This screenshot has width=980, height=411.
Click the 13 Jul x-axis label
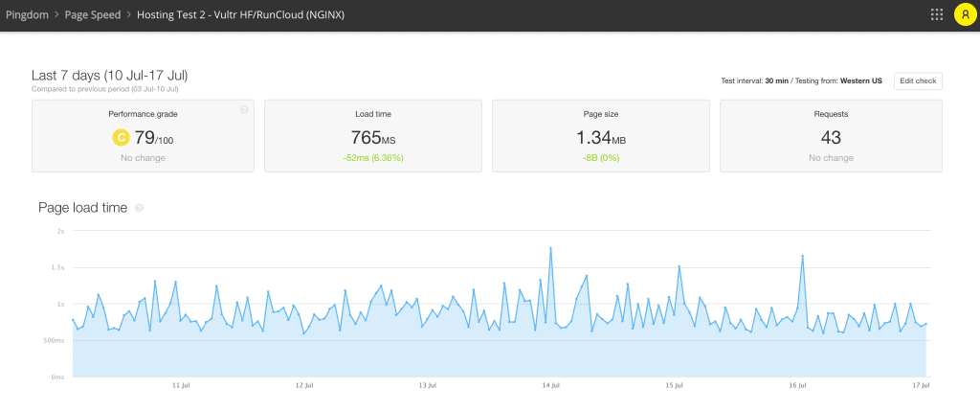[428, 385]
